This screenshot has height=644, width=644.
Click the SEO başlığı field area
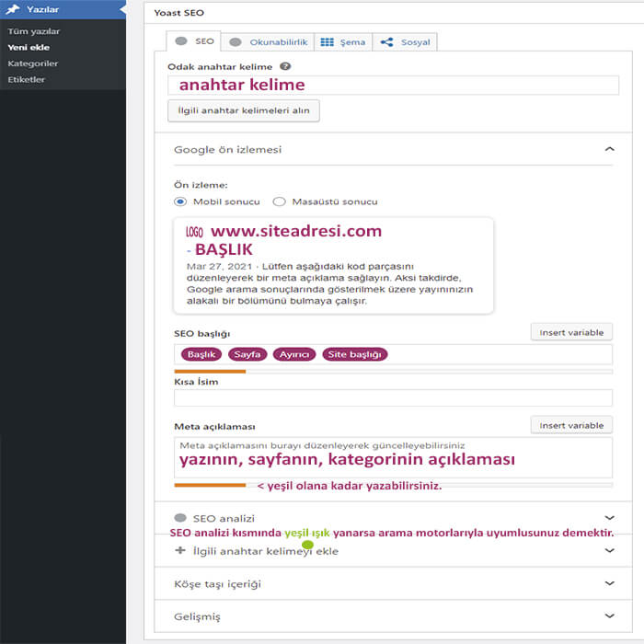[393, 354]
